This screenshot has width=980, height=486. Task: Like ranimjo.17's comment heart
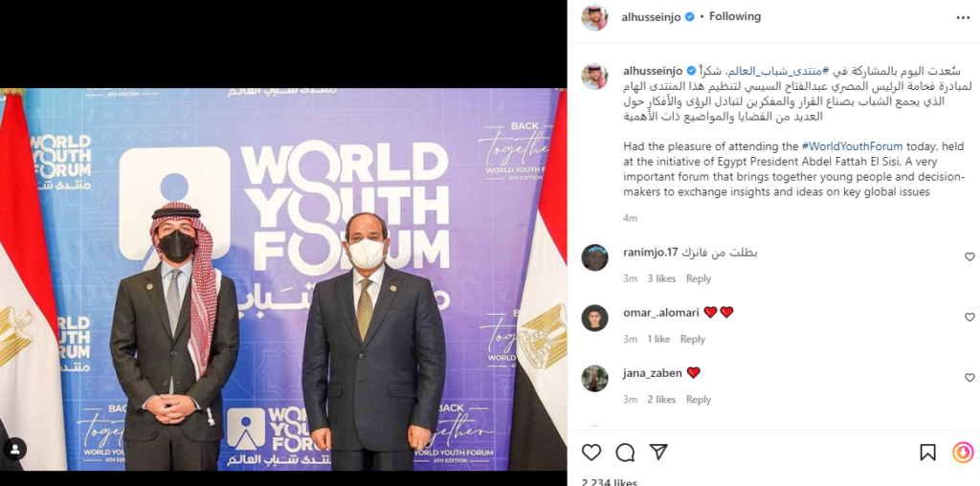pyautogui.click(x=969, y=256)
